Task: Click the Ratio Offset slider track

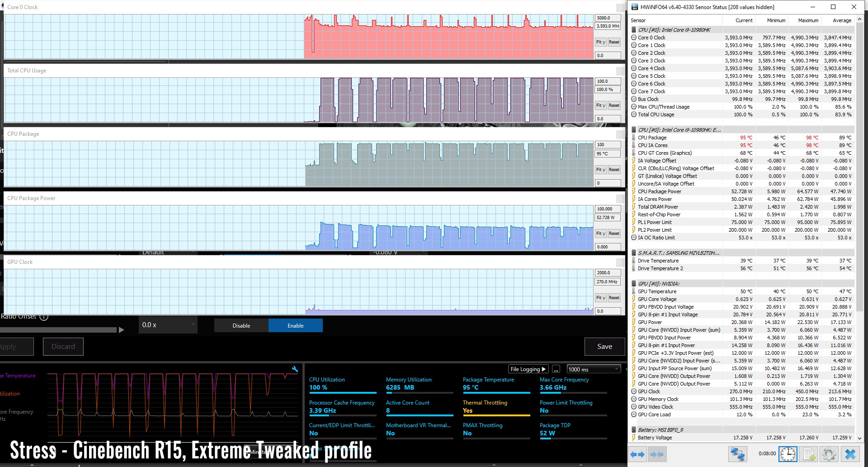Action: click(x=59, y=330)
